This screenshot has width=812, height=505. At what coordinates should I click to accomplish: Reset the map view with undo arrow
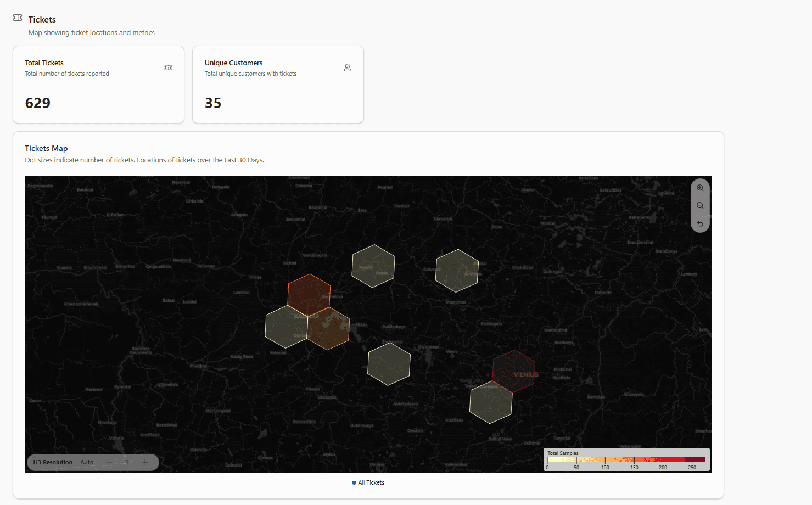click(700, 223)
